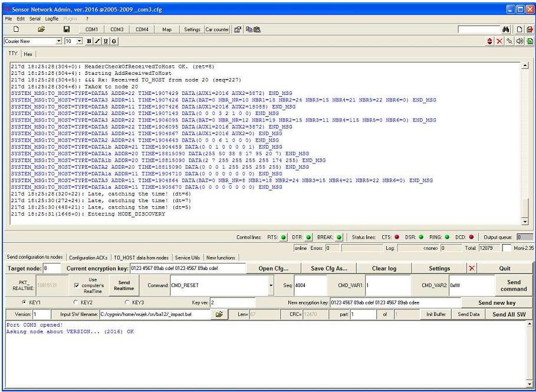536x392 pixels.
Task: Open the Logfile menu
Action: tap(52, 19)
